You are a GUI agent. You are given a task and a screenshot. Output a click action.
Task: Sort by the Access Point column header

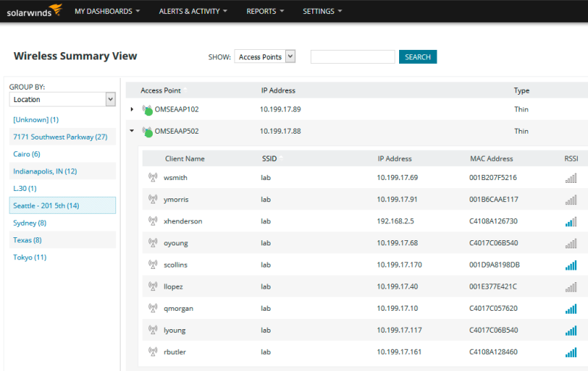tap(160, 90)
